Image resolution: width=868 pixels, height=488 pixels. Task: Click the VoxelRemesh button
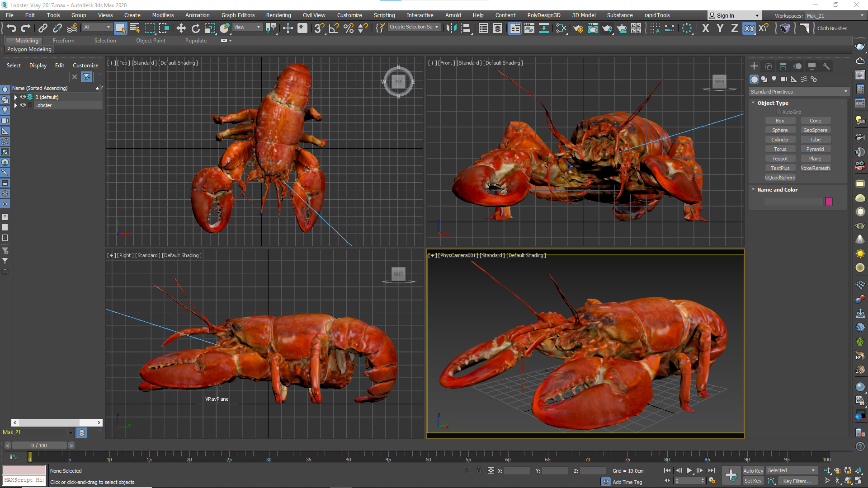[815, 168]
